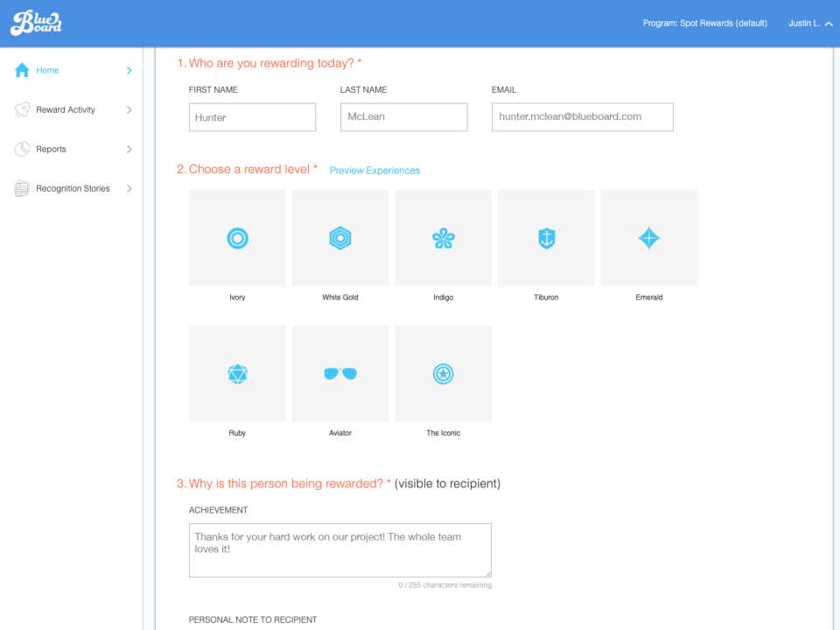Choose the Indigo flower reward icon
Image resolution: width=840 pixels, height=630 pixels.
(x=443, y=237)
